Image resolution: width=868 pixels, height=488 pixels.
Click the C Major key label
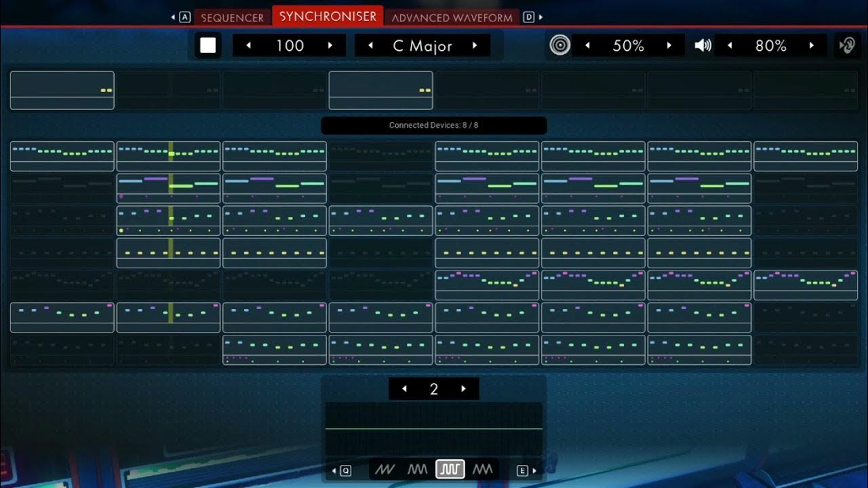(422, 46)
